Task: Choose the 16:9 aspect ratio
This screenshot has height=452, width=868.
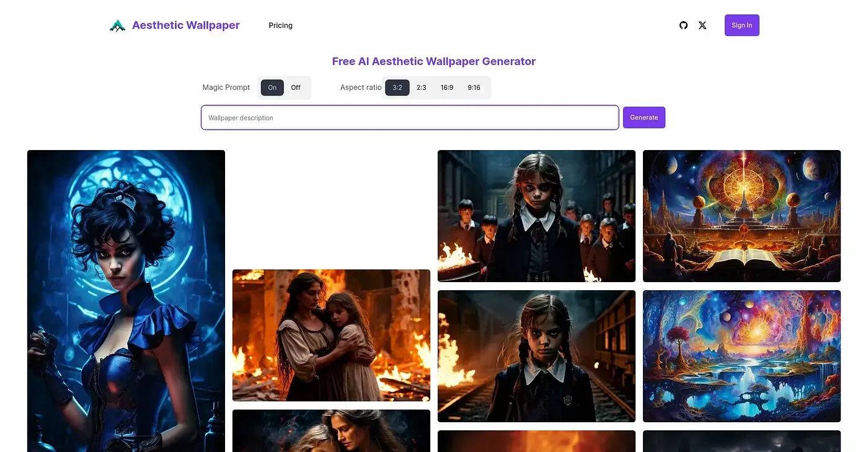Action: (x=447, y=87)
